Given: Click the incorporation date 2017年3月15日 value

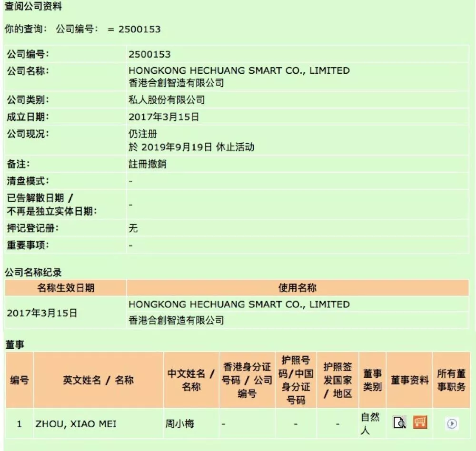Looking at the screenshot, I should 164,117.
